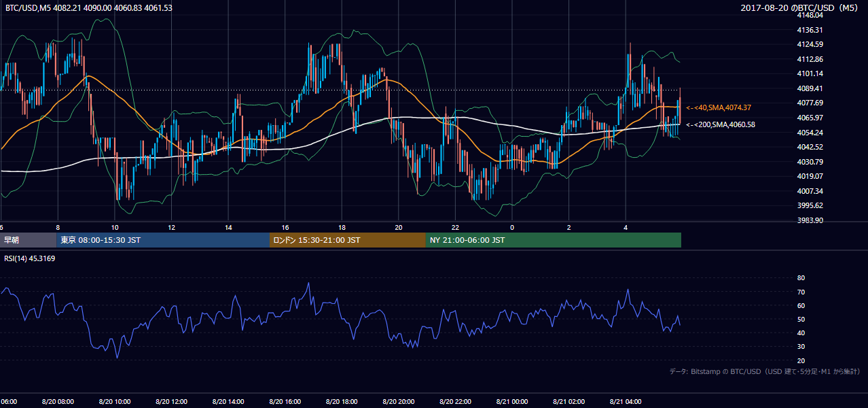
Task: Click hour mark 10 under price chart
Action: (x=115, y=228)
